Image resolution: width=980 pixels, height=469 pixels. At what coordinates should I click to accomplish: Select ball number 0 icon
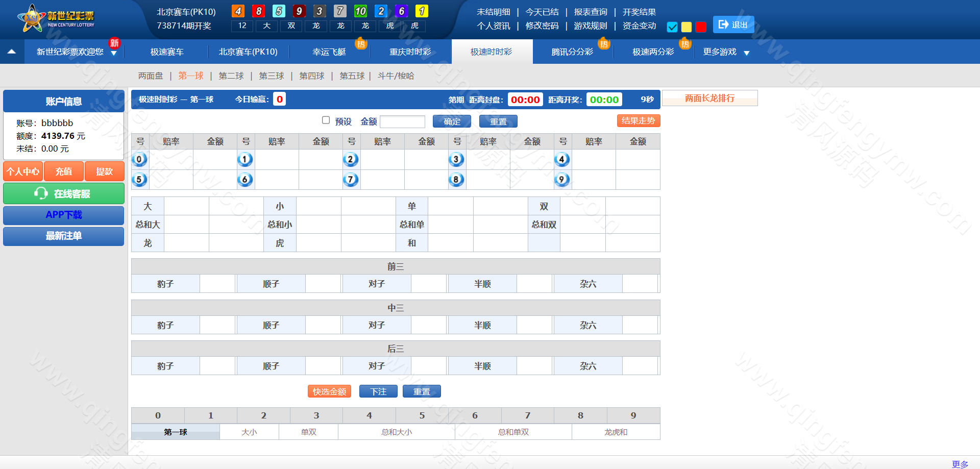[x=139, y=159]
